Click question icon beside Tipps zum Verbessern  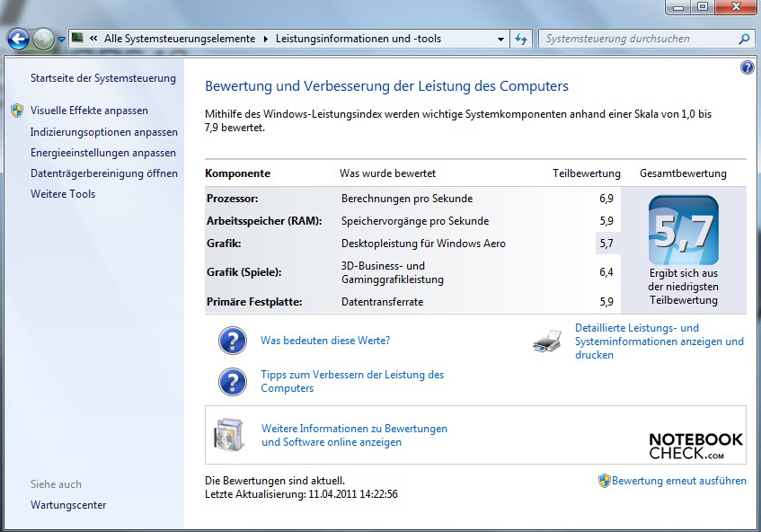[233, 382]
